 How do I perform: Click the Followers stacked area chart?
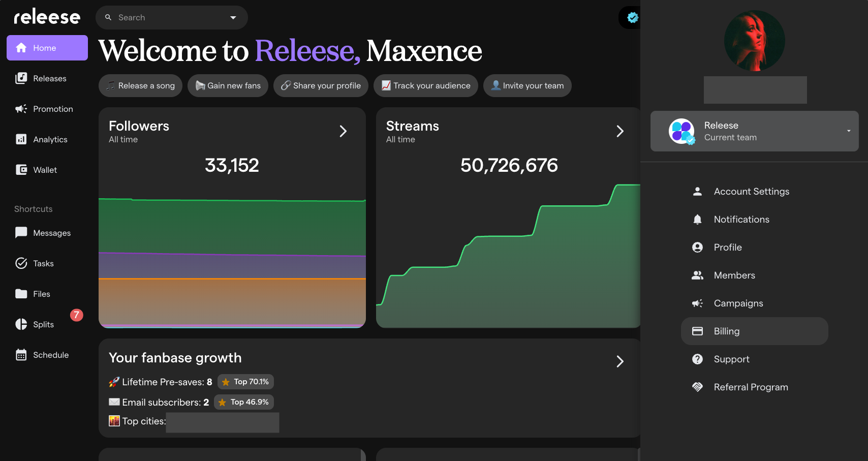232,263
